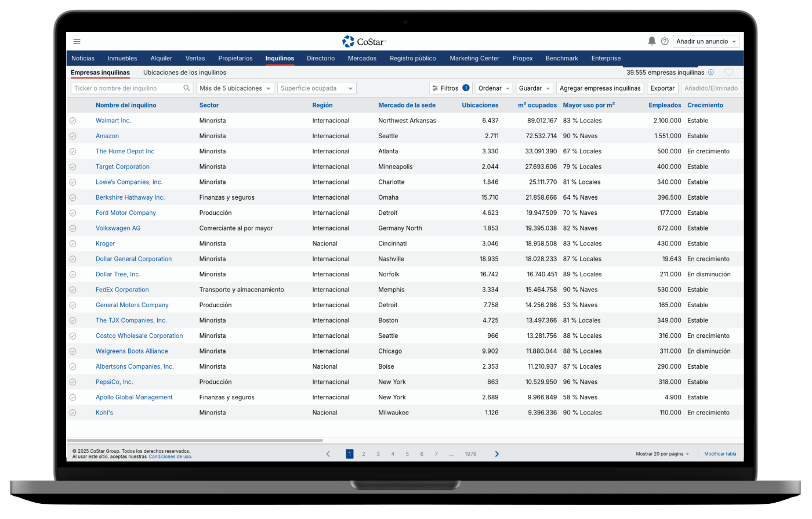
Task: Switch to the Mercados nav tab
Action: (362, 58)
